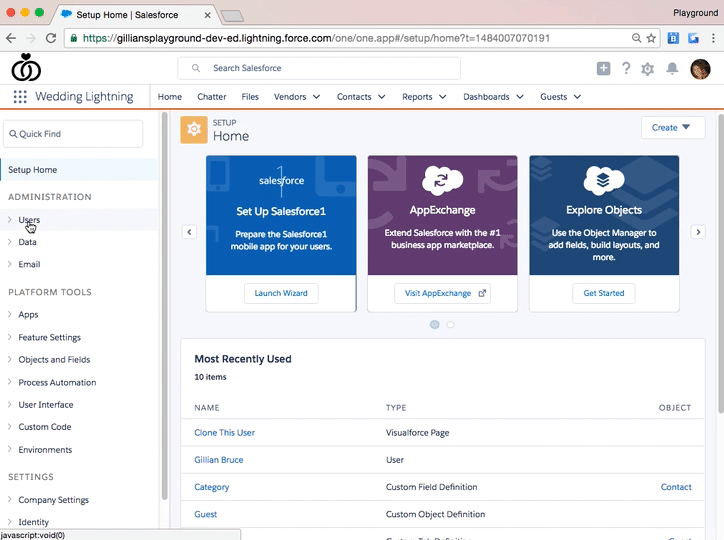724x540 pixels.
Task: Click Launch Wizard button
Action: pyautogui.click(x=281, y=293)
